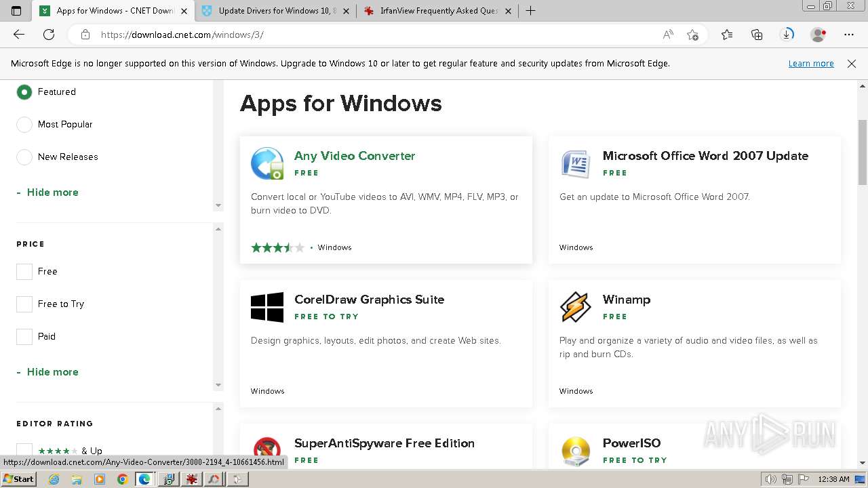Add this page to favorites
Screen dimensions: 868x488
(x=692, y=35)
